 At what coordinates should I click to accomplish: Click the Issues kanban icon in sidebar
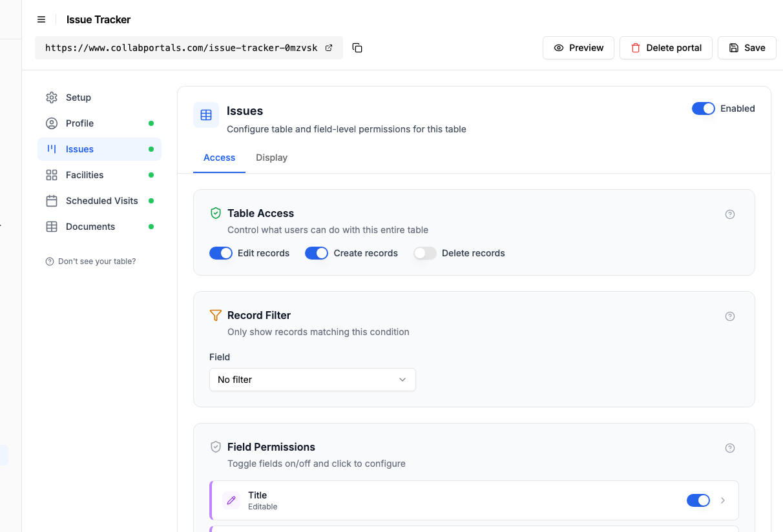coord(52,149)
